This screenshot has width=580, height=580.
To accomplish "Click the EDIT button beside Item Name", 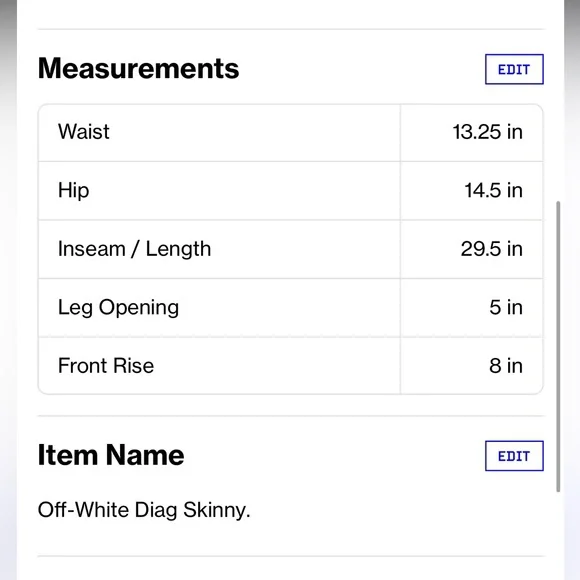I will [x=514, y=456].
